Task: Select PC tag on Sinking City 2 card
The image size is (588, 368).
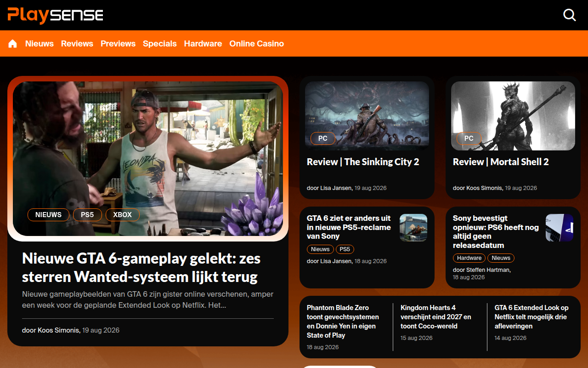Action: tap(323, 138)
